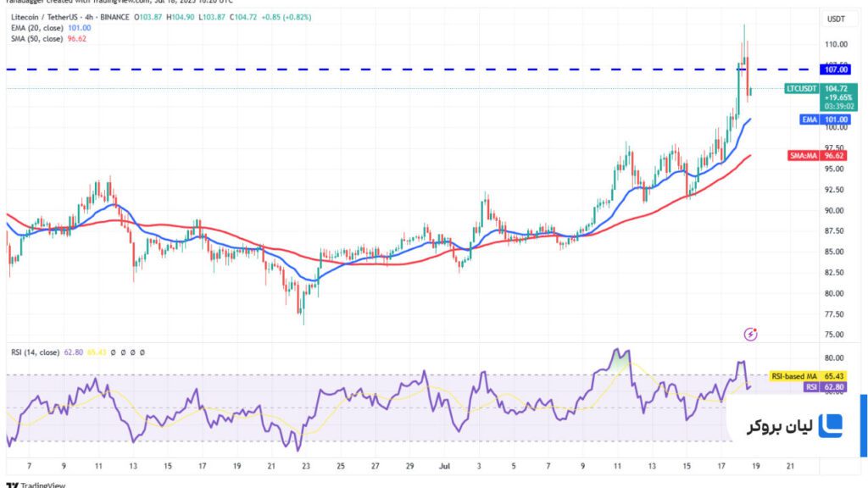
Task: Click the 03:39:02 countdown timer
Action: (x=838, y=106)
